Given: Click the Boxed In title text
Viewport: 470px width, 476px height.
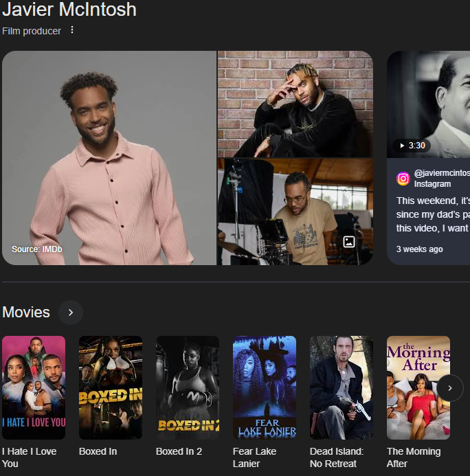Looking at the screenshot, I should [98, 451].
